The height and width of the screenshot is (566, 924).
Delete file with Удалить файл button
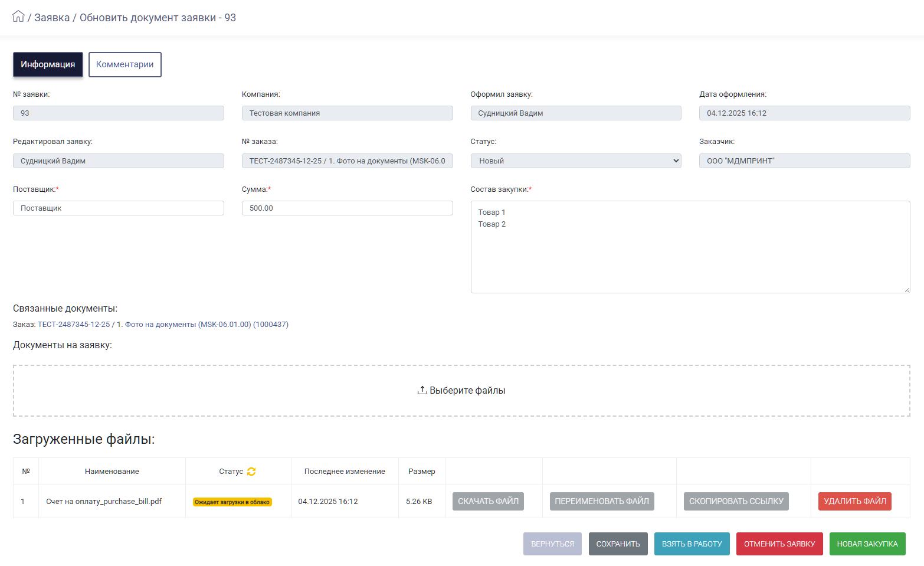(854, 501)
